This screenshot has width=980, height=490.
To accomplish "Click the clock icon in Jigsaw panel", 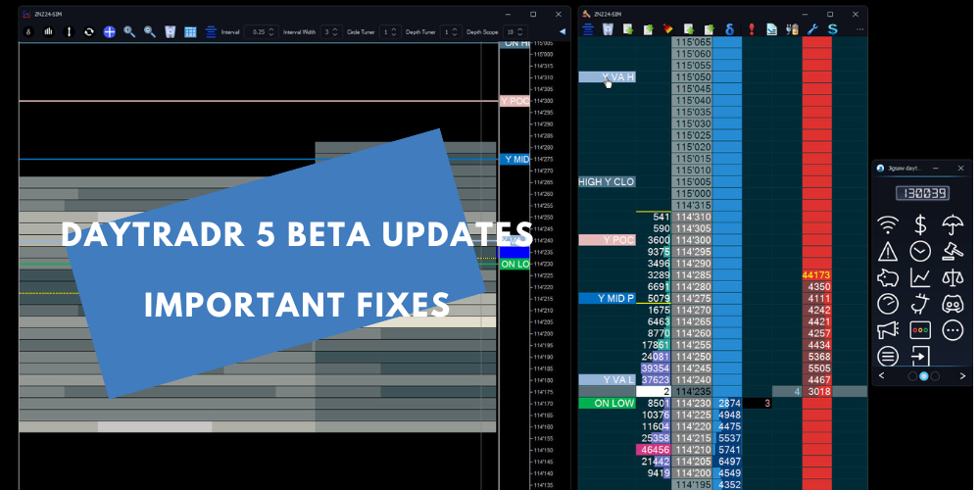I will point(920,251).
